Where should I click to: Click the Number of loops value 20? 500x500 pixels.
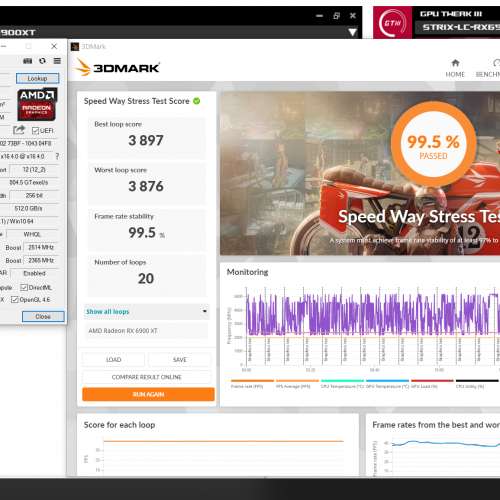(146, 279)
